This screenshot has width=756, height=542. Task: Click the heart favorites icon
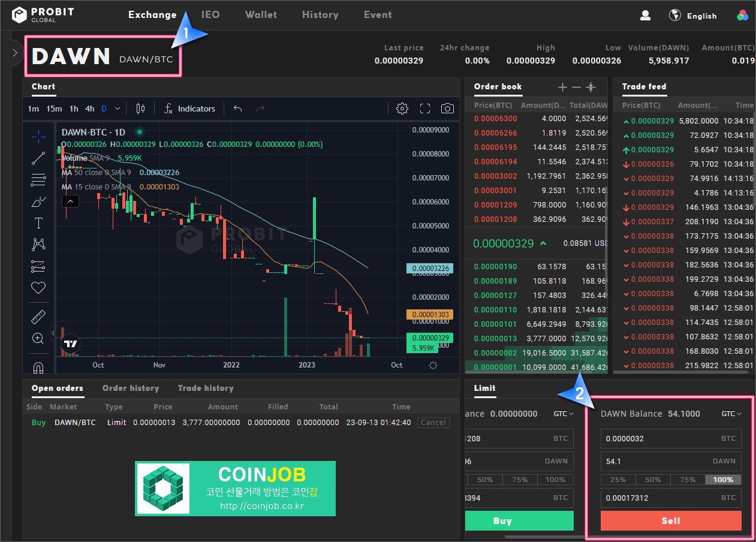(x=38, y=288)
